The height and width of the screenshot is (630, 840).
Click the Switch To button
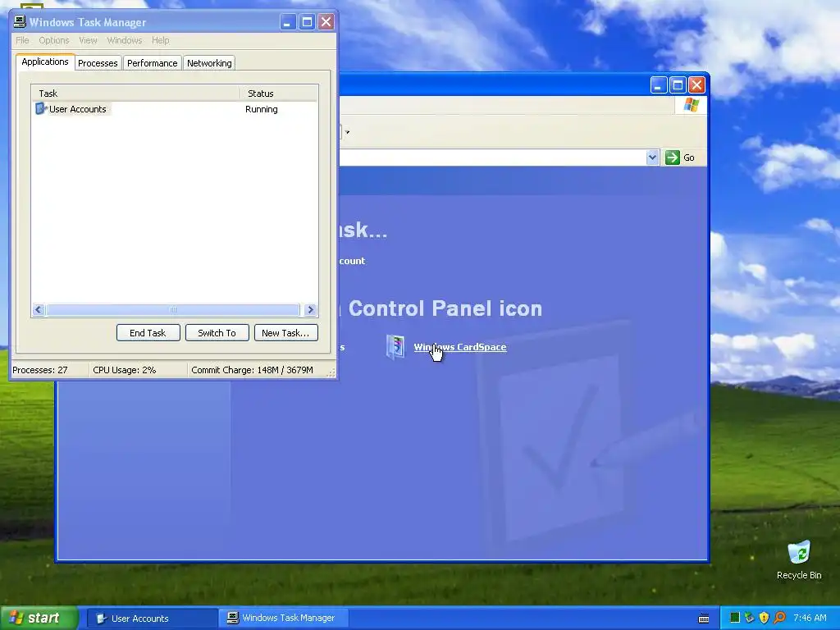[x=217, y=333]
